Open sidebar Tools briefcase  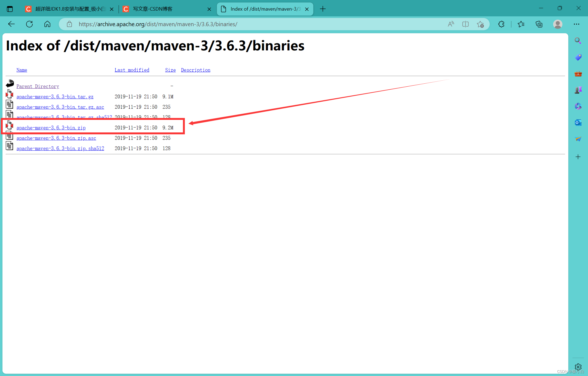click(578, 74)
